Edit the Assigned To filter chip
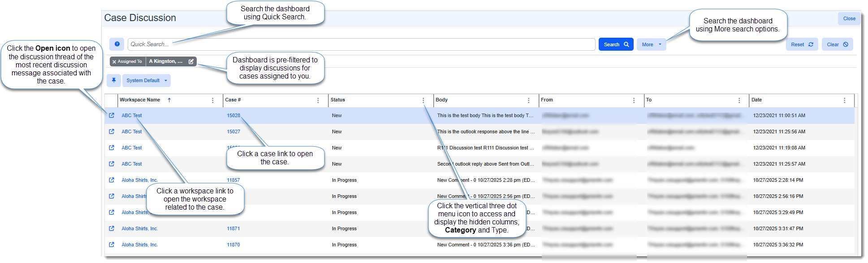This screenshot has height=263, width=868. click(191, 61)
